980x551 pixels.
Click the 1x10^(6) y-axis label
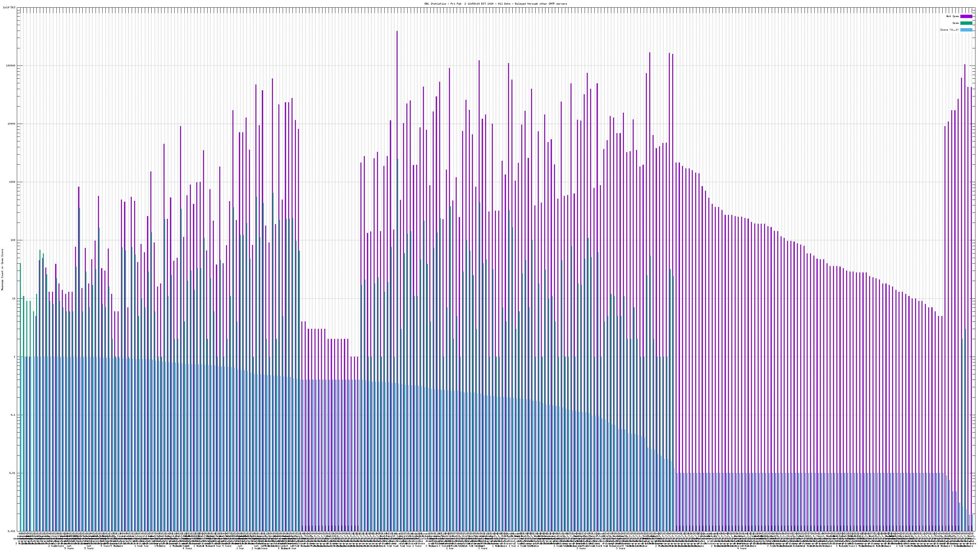point(9,7)
